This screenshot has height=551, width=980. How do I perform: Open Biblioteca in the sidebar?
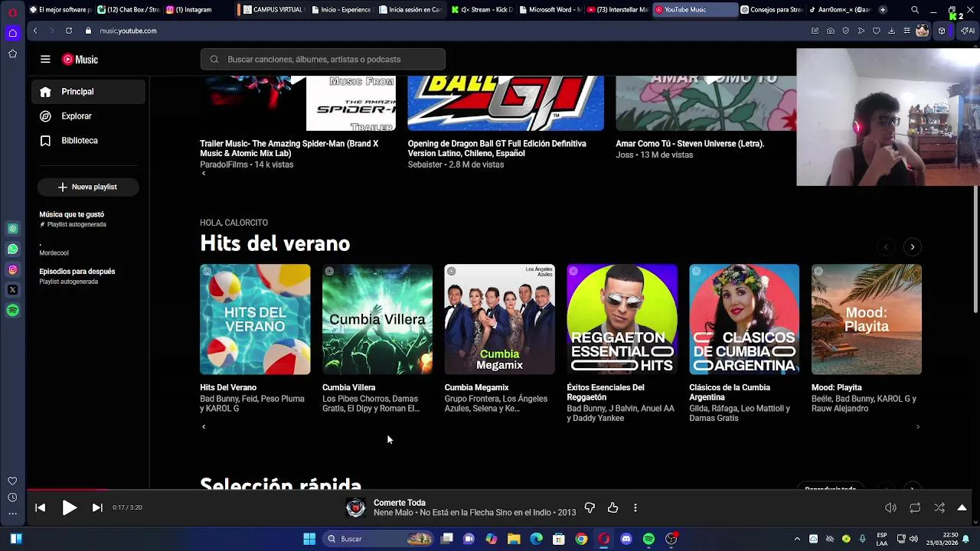tap(88, 141)
